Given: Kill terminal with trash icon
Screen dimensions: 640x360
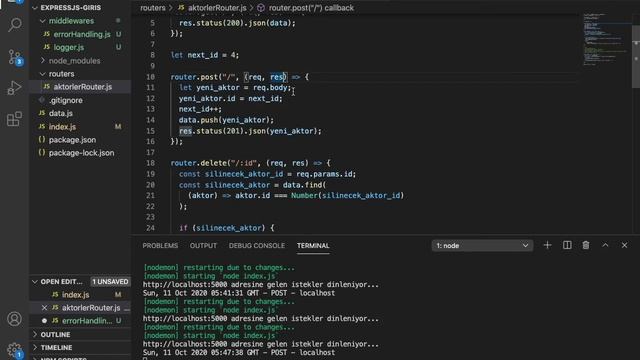Looking at the screenshot, I should 586,245.
